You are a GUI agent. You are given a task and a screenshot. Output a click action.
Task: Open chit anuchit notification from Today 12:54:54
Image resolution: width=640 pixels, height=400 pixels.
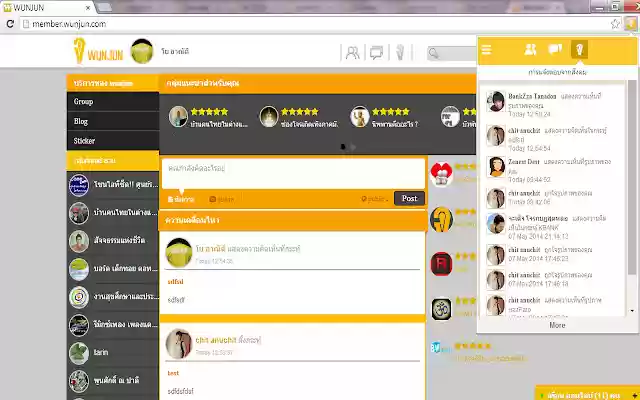[x=552, y=138]
